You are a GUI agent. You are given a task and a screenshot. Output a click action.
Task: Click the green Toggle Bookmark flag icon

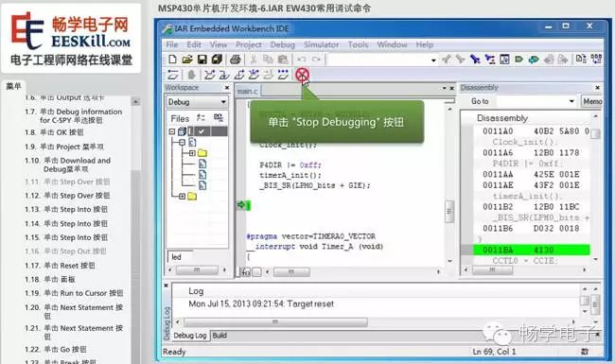[518, 60]
